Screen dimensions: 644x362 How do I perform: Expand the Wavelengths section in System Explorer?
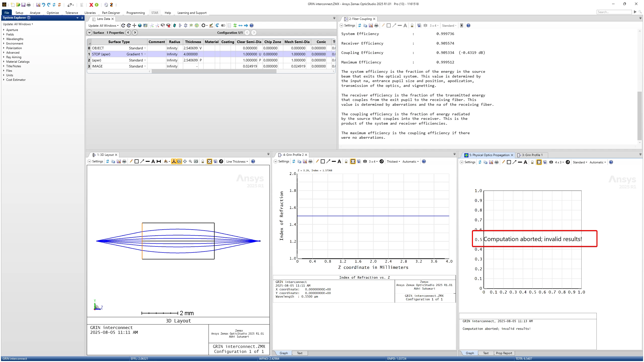(x=4, y=39)
